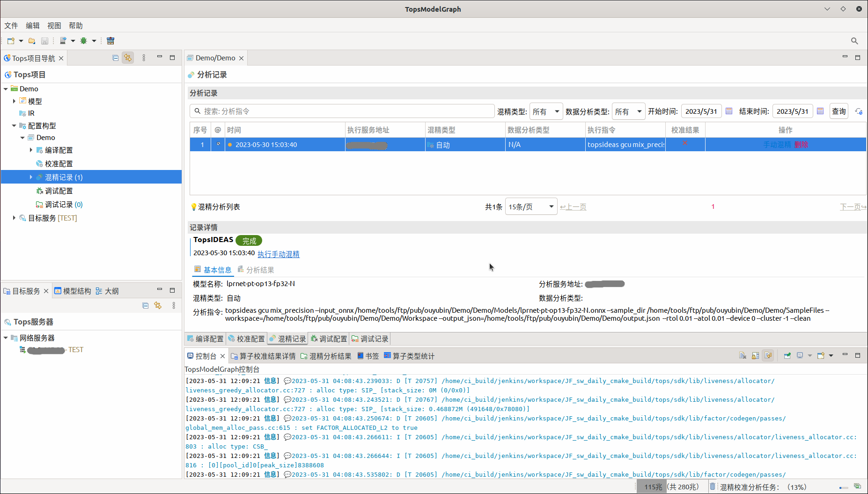Image resolution: width=868 pixels, height=494 pixels.
Task: Open dropdown arrow beside server deploy icon
Action: pos(73,41)
